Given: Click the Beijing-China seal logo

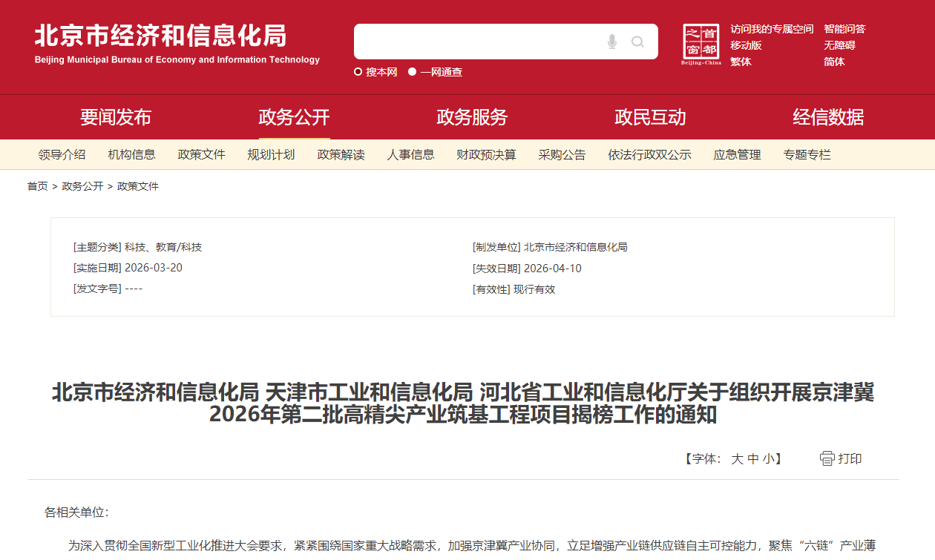Looking at the screenshot, I should point(701,45).
